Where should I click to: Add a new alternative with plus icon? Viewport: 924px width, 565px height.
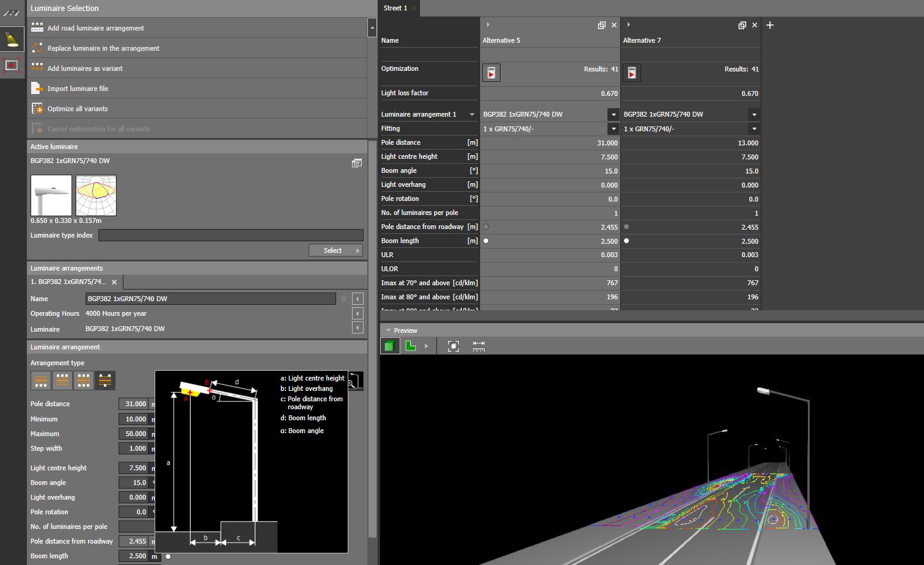pos(770,25)
